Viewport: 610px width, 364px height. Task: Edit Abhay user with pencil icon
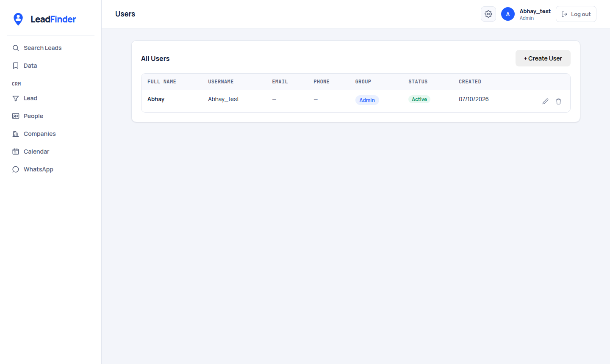545,101
